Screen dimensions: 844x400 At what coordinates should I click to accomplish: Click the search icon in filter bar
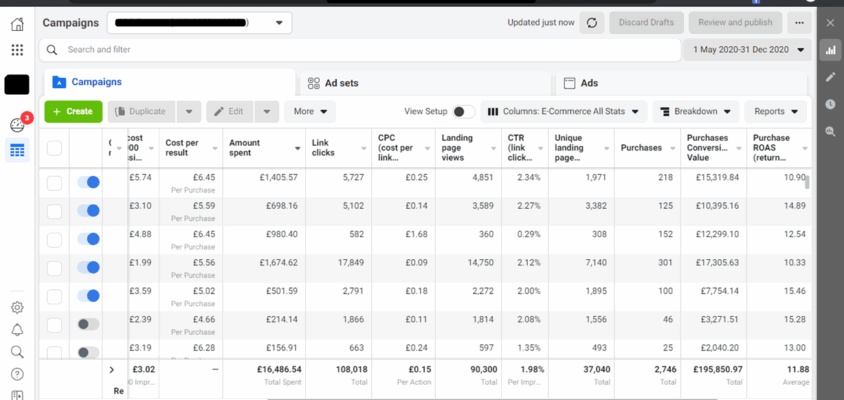pyautogui.click(x=52, y=50)
